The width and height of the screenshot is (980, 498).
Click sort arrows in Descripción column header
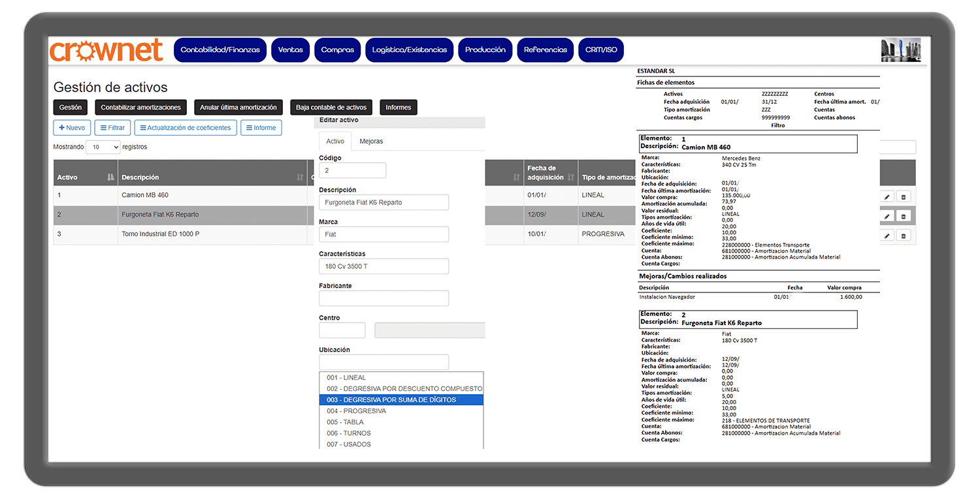[x=300, y=178]
